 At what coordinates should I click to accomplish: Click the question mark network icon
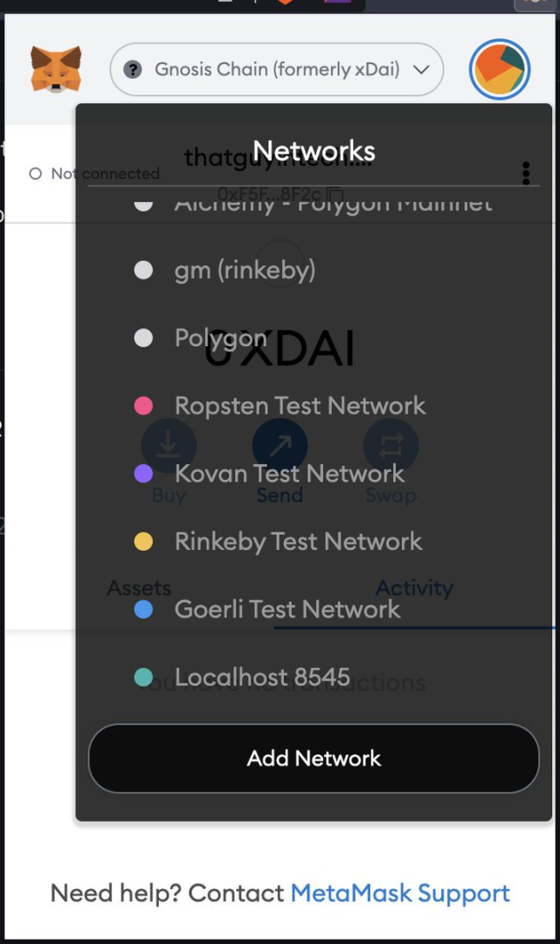(x=133, y=69)
